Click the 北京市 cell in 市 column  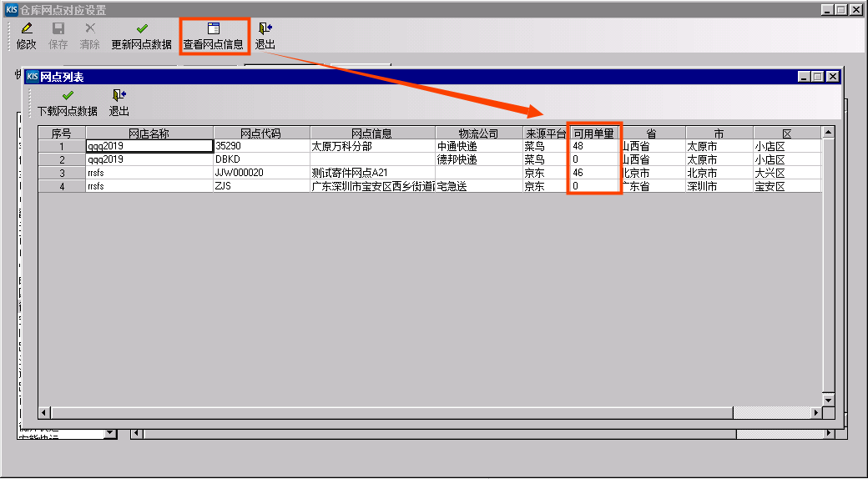pos(719,173)
